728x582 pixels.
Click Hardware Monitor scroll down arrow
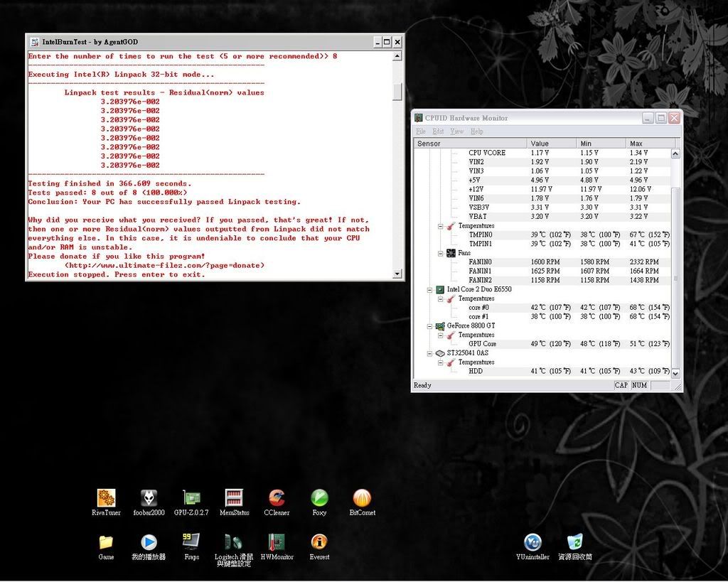675,373
